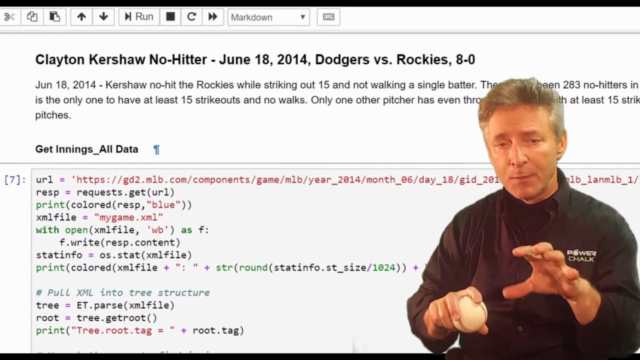Screen dimensions: 640x360
Task: Click the 'f.write(resp.content)' line
Action: (120, 242)
